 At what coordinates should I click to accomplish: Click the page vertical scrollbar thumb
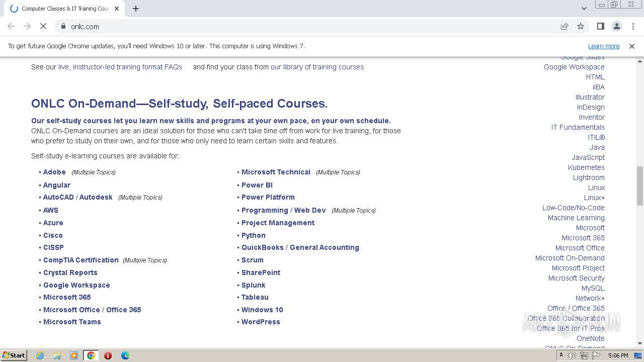(x=640, y=186)
